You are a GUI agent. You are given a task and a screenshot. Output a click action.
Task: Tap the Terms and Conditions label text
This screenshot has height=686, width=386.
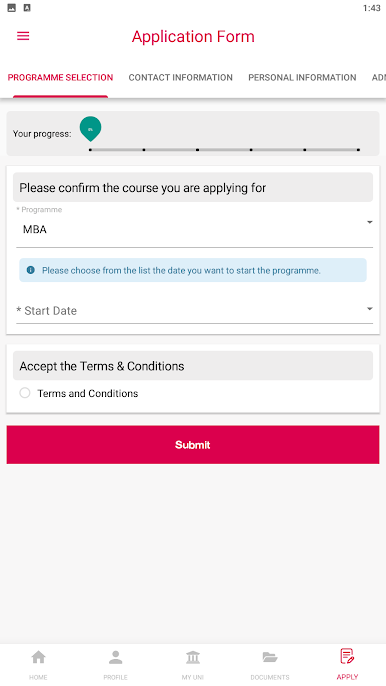(88, 393)
